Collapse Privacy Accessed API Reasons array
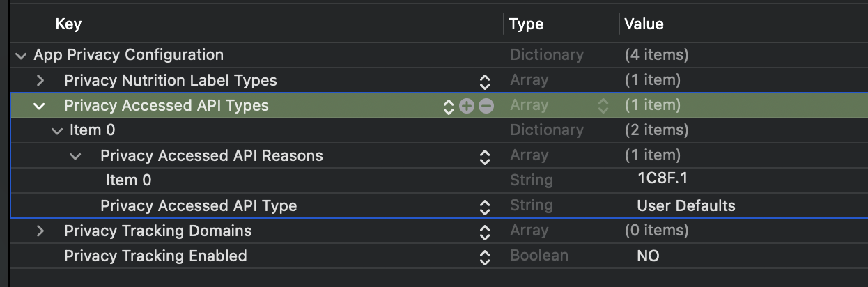 75,156
